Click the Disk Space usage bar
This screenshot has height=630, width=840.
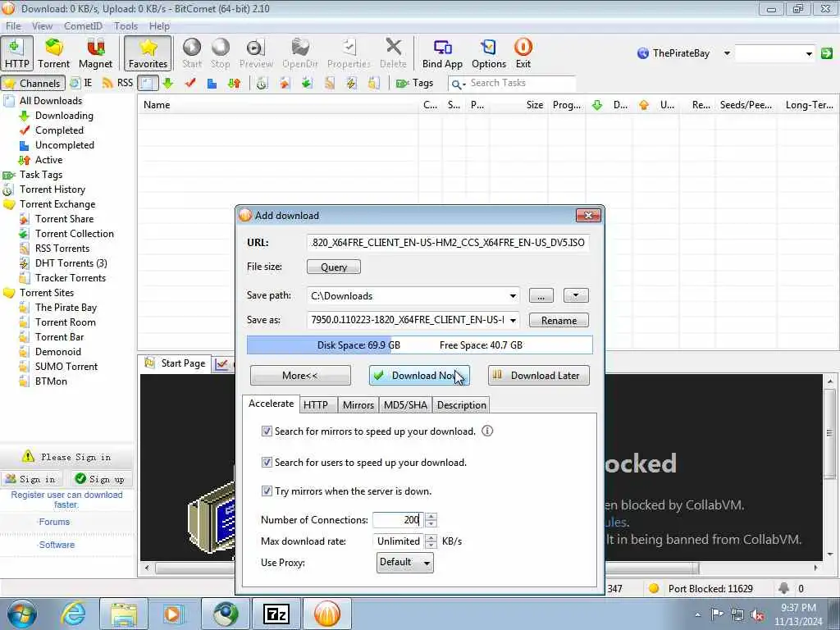tap(419, 345)
